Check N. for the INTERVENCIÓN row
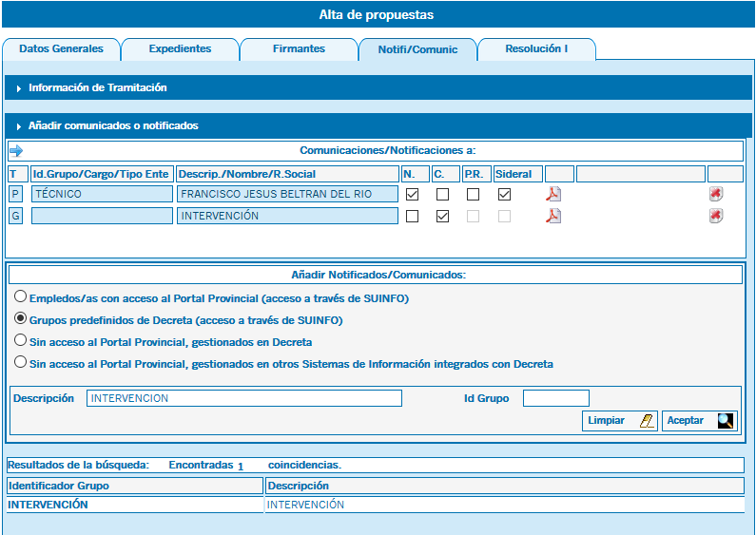This screenshot has width=756, height=535. pos(412,216)
